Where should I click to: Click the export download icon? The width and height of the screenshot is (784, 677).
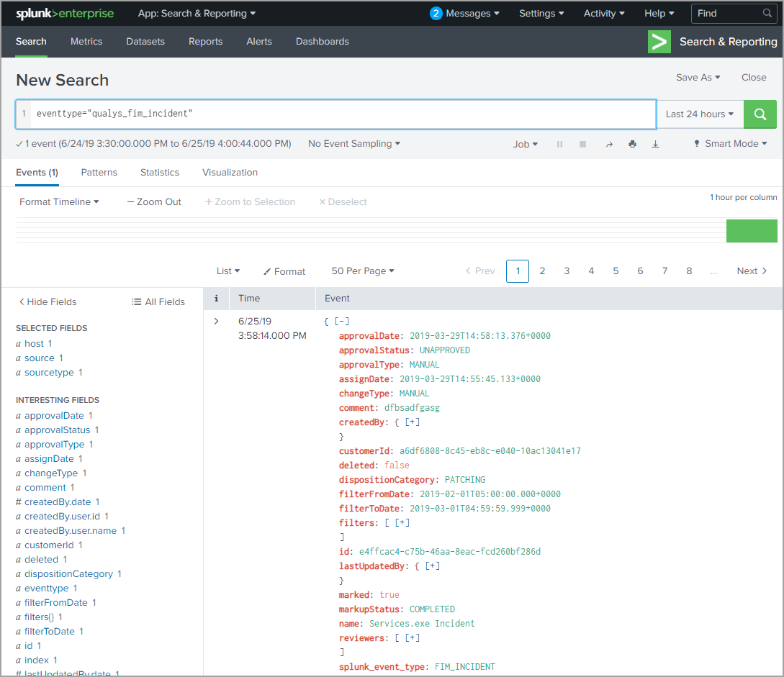pyautogui.click(x=655, y=144)
